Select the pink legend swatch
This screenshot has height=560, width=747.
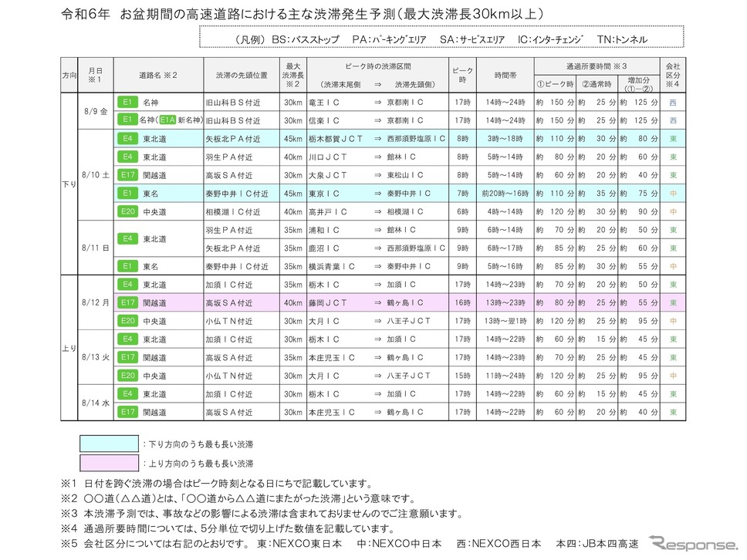(109, 464)
